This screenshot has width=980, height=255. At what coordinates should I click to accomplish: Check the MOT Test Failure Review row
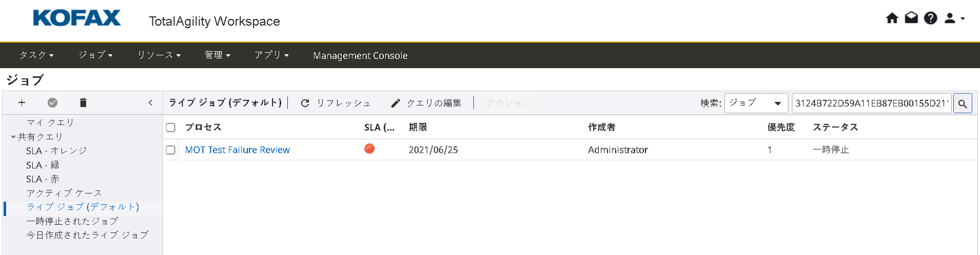[x=171, y=150]
